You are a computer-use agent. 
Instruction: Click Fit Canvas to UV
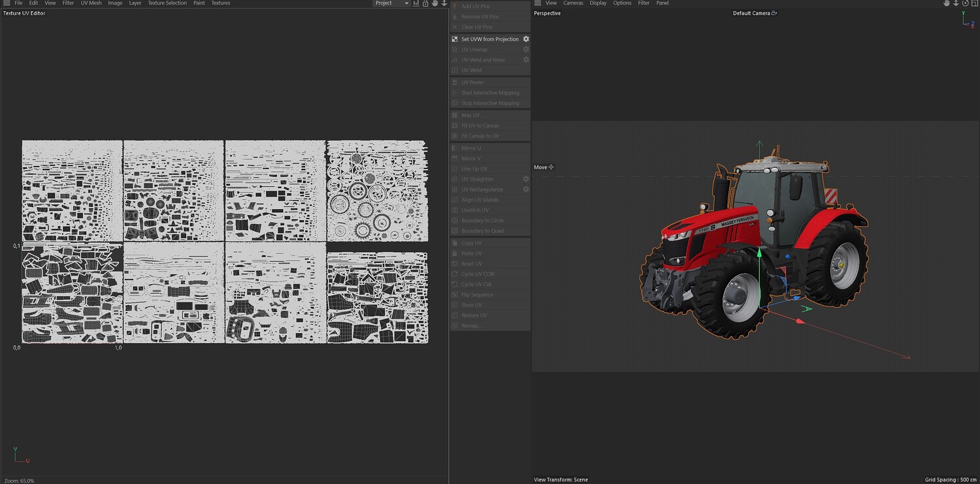point(490,136)
